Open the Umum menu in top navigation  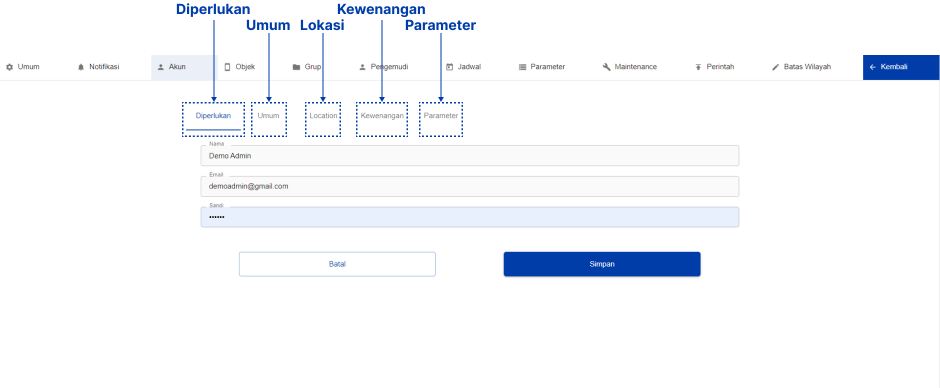23,67
